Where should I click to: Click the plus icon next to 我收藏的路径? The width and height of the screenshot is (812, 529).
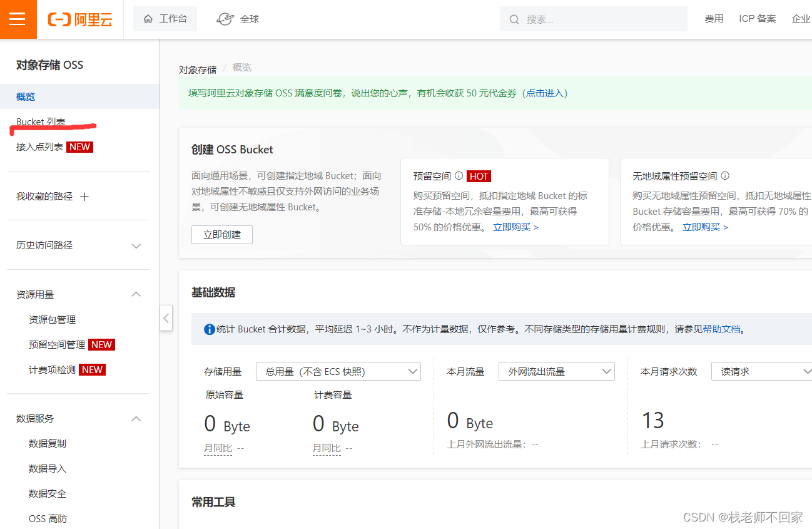pos(84,197)
